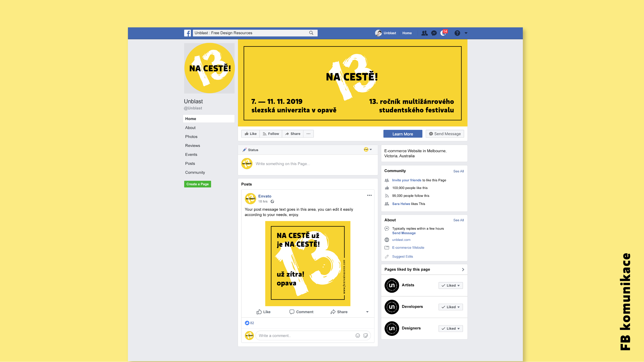Open account dropdown arrow in top bar
Image resolution: width=644 pixels, height=362 pixels.
click(x=466, y=33)
